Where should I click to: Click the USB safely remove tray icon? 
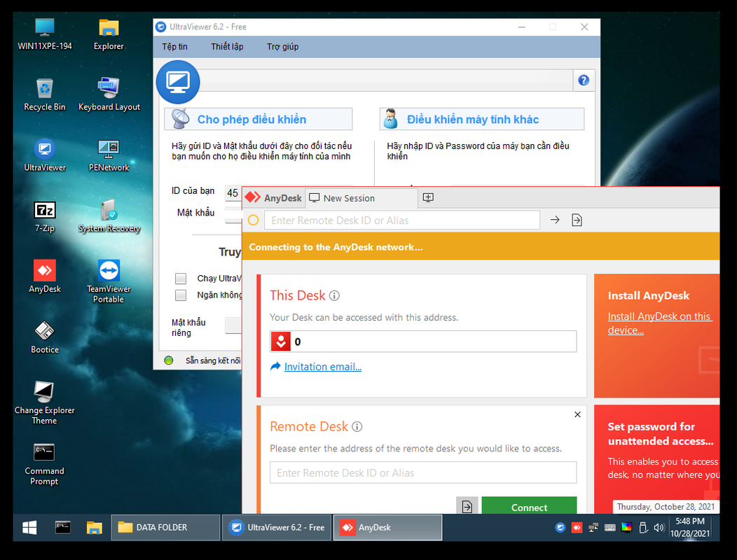[x=643, y=528]
